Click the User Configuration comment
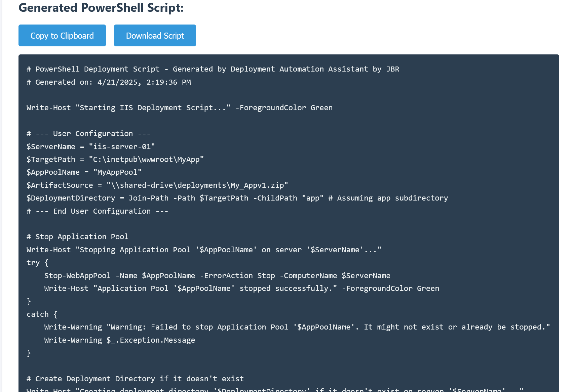This screenshot has width=574, height=392. click(88, 133)
